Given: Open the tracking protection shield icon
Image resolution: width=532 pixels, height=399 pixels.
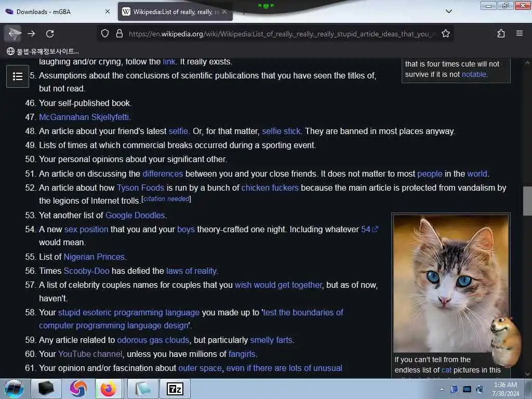Looking at the screenshot, I should (x=105, y=33).
